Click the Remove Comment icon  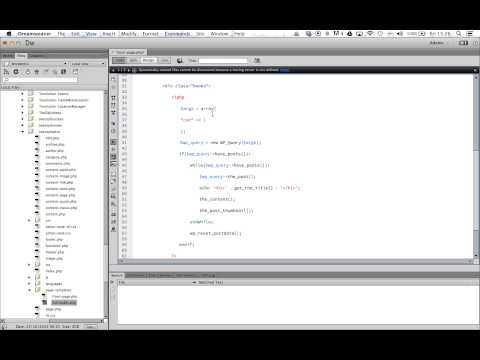point(114,182)
